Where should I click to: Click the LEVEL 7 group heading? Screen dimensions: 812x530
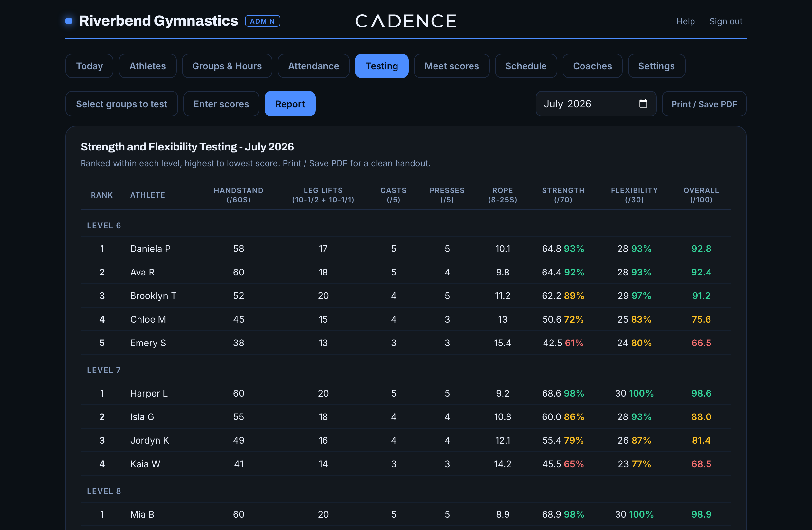[104, 370]
